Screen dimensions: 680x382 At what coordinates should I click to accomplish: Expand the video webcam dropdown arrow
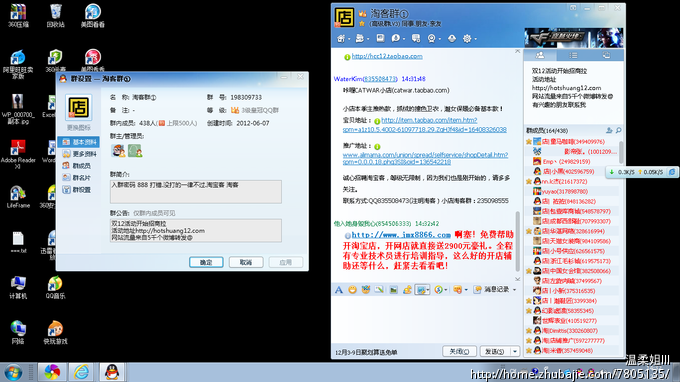[x=439, y=39]
